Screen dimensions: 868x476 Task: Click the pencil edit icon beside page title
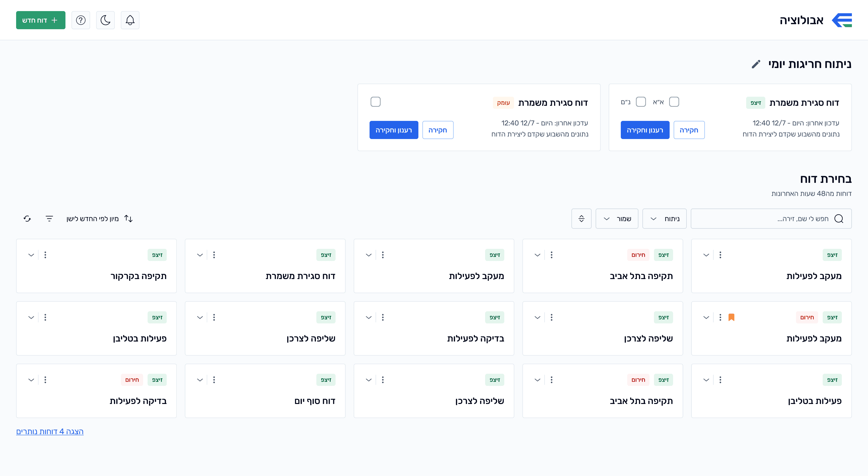point(756,64)
